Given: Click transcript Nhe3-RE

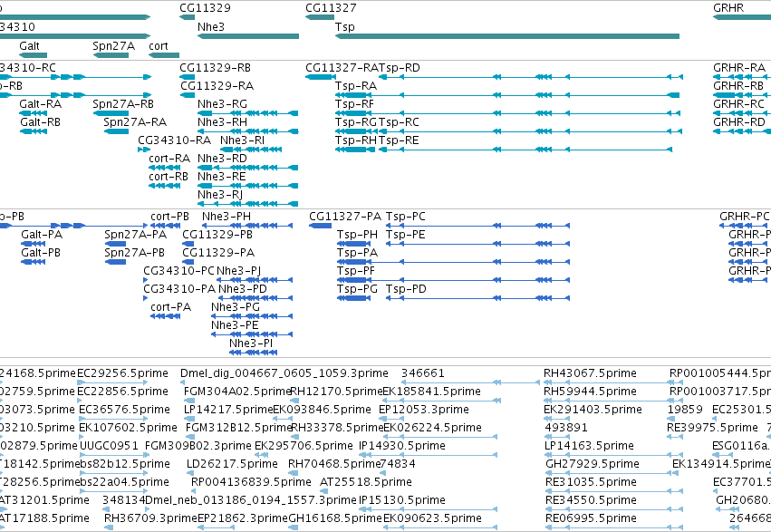Looking at the screenshot, I should pos(222,177).
